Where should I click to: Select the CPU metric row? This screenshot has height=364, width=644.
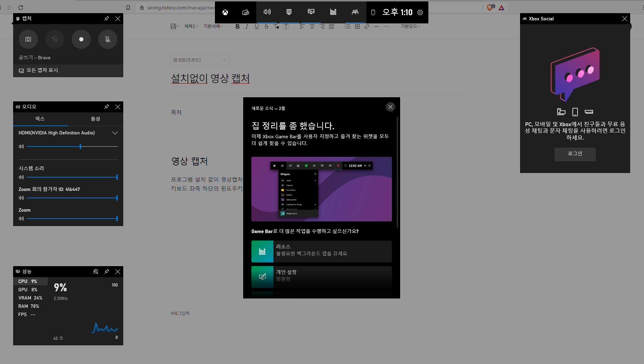(30, 282)
